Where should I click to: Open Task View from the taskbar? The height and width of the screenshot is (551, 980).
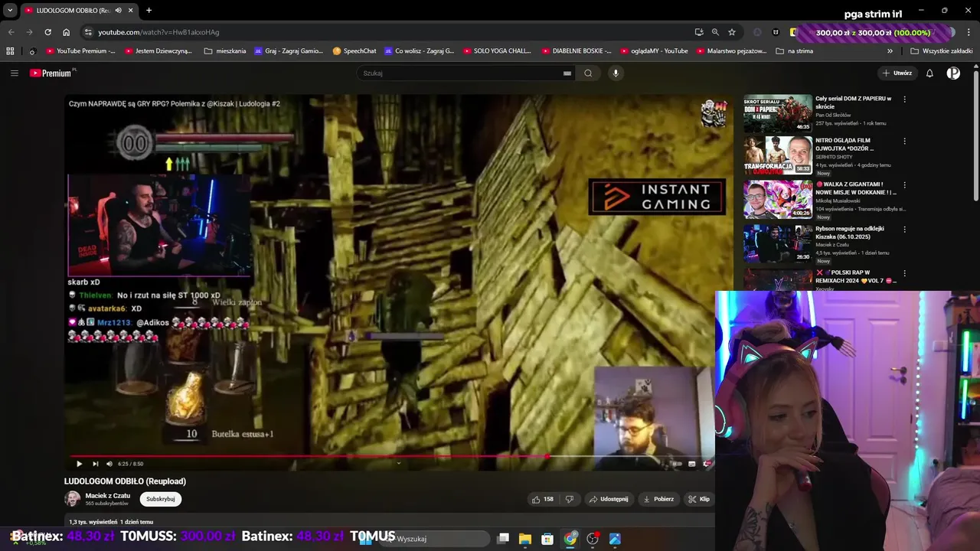503,539
